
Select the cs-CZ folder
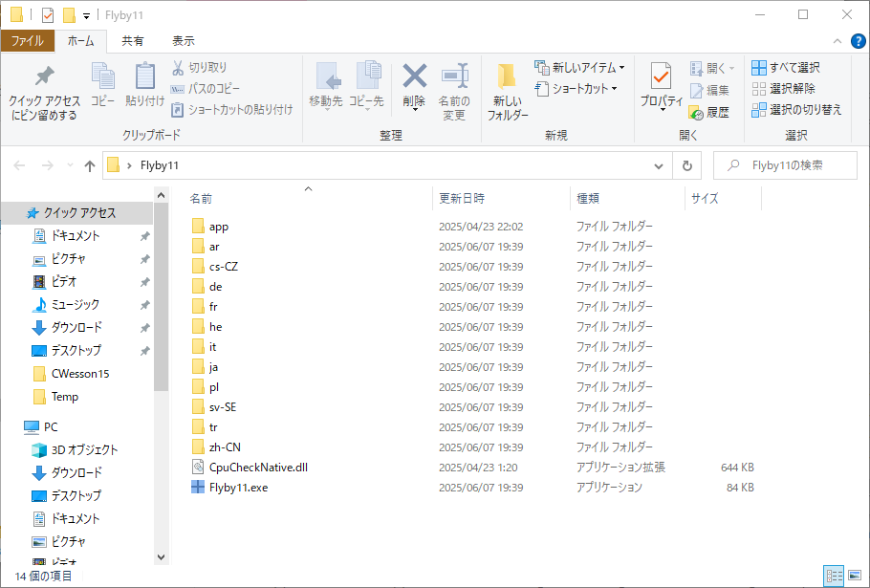pos(215,267)
